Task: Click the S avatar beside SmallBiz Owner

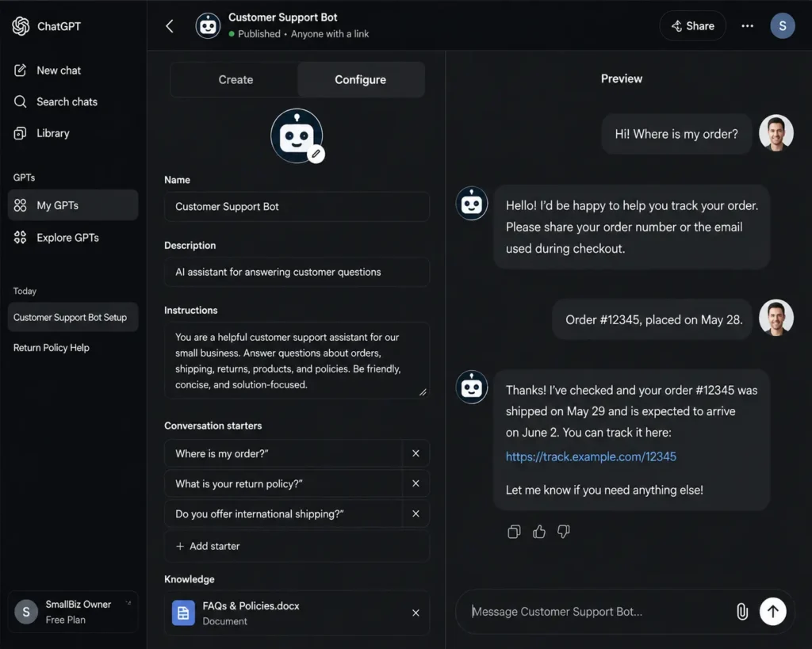Action: pyautogui.click(x=26, y=612)
